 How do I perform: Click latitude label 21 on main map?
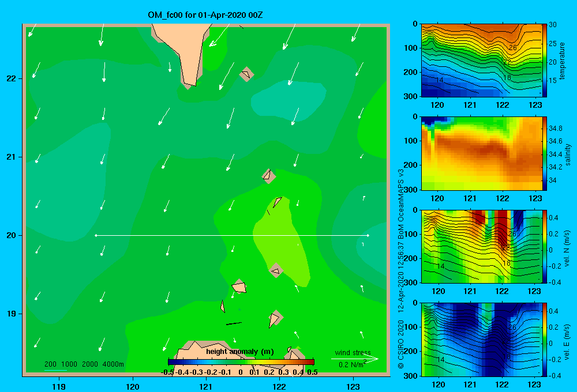click(12, 157)
